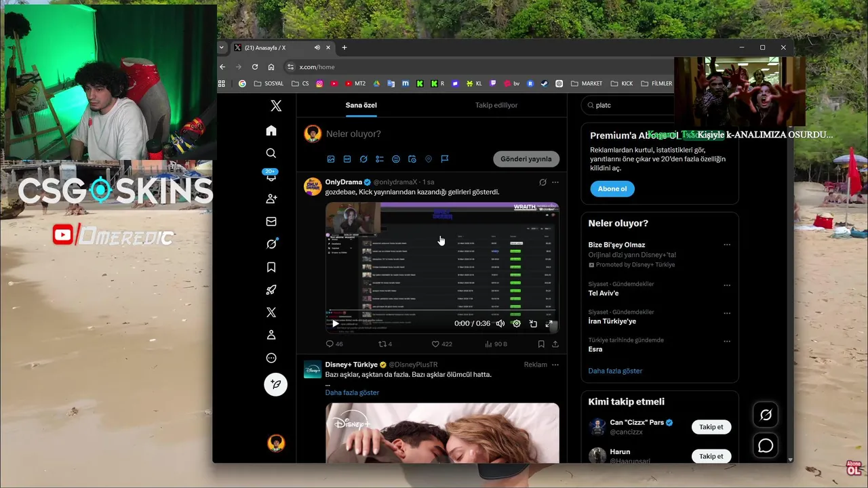
Task: Open More circle icon in sidebar
Action: 271,358
